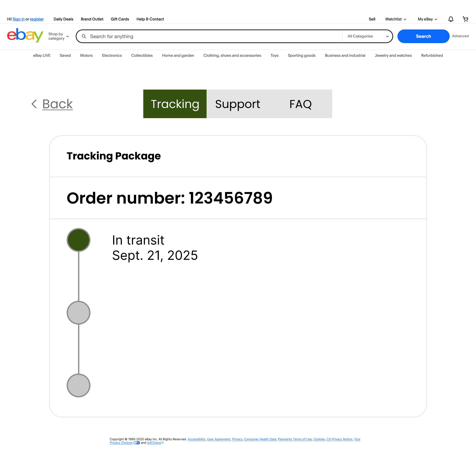Expand the Watchlist menu

point(396,19)
